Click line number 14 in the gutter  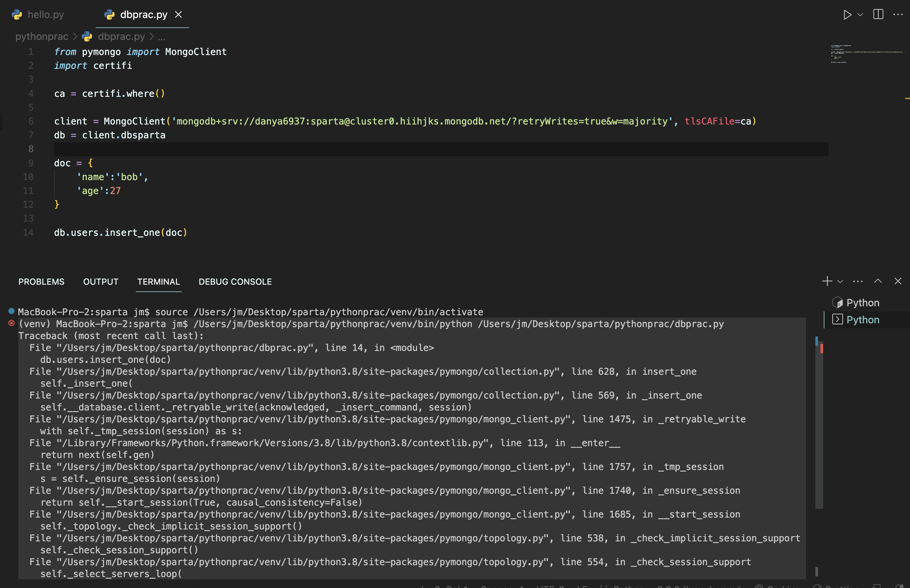point(28,233)
